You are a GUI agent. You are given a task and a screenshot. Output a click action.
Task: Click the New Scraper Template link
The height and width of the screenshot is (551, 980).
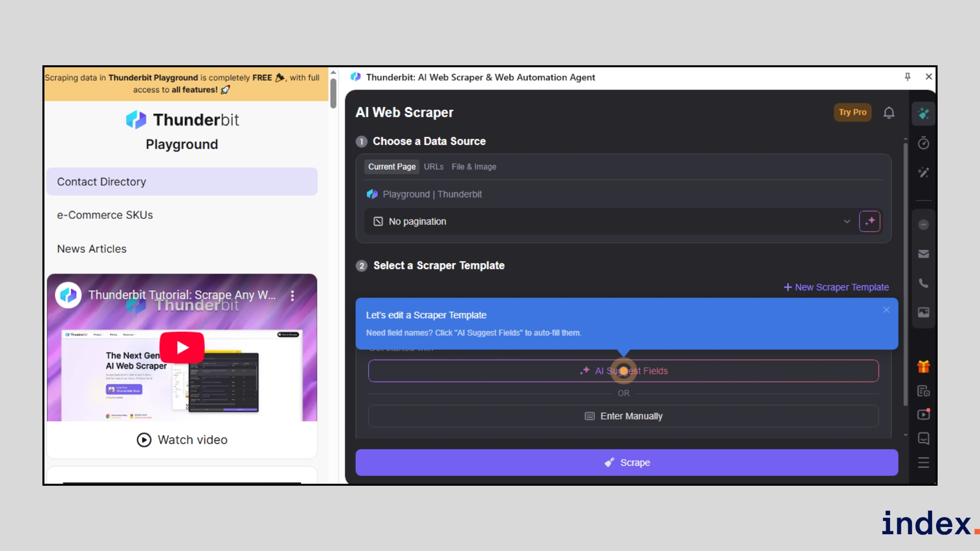(836, 287)
